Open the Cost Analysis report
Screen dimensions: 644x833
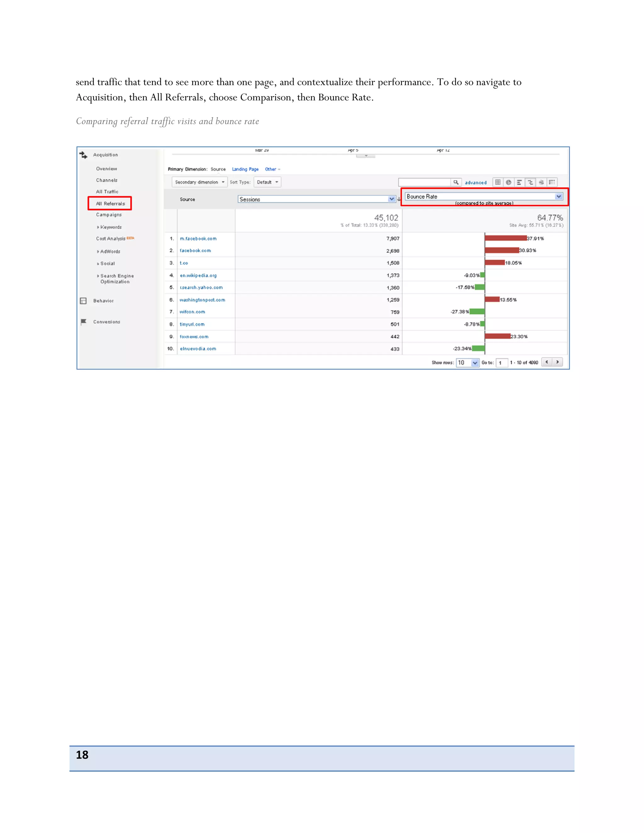tap(111, 238)
